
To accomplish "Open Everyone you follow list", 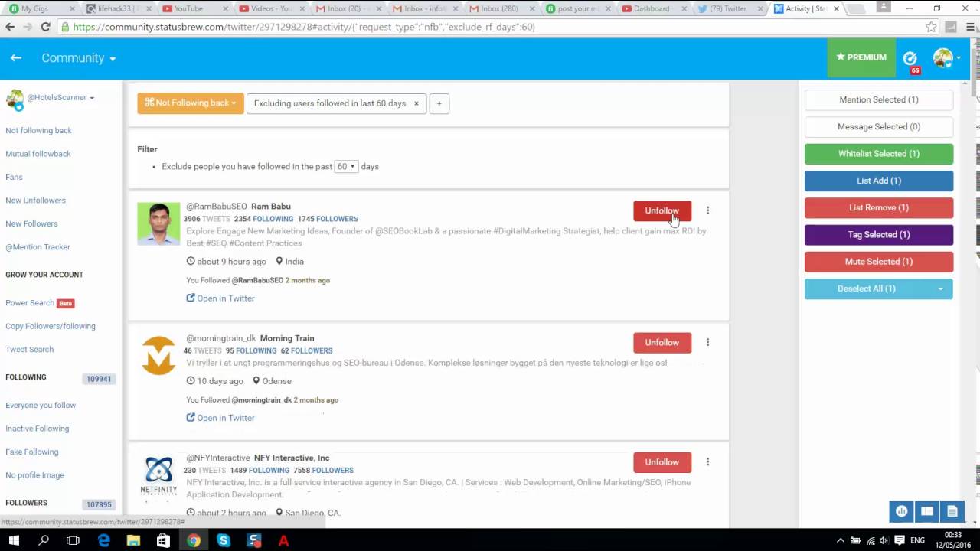I will click(41, 406).
